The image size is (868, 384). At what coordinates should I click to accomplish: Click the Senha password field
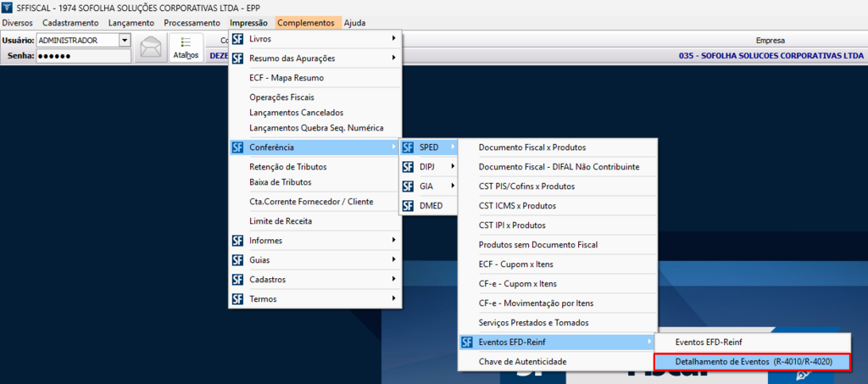(83, 57)
